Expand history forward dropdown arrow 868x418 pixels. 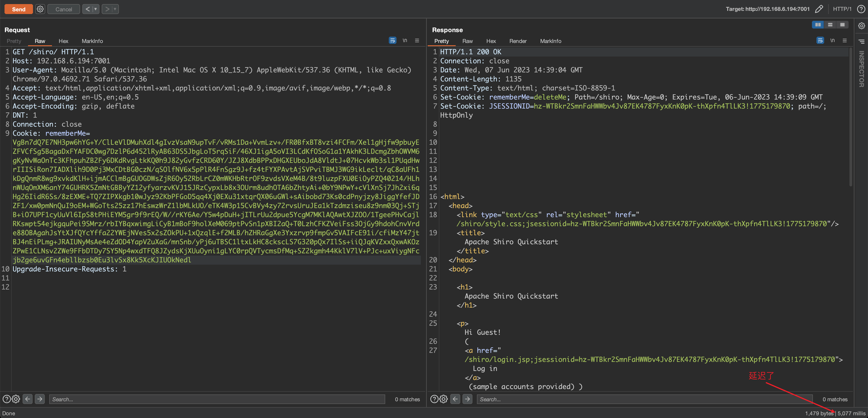115,9
